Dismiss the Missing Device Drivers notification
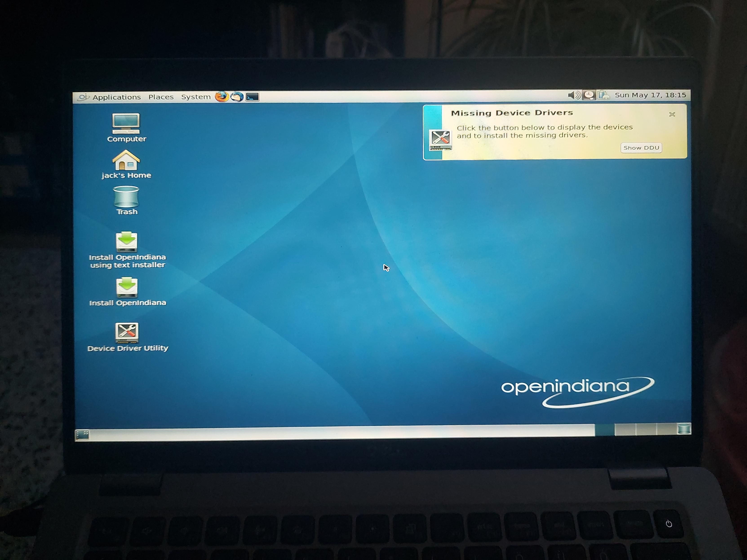This screenshot has height=560, width=747. pos(672,115)
